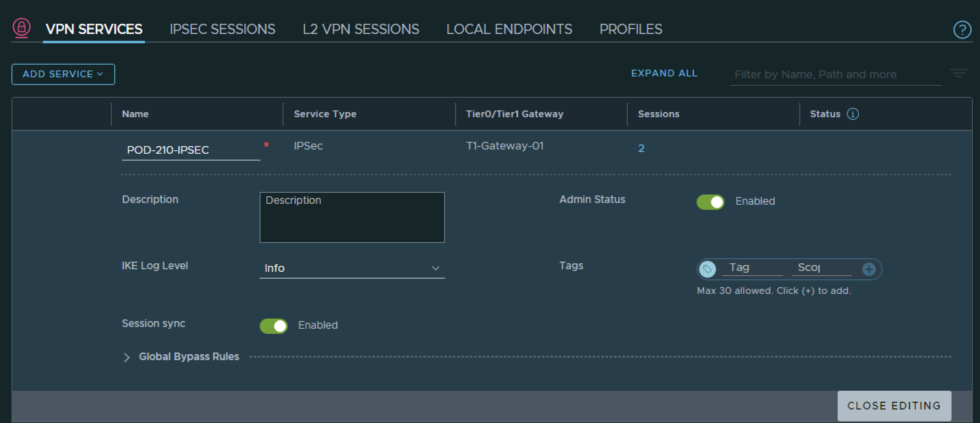The height and width of the screenshot is (423, 980).
Task: Expand the Global Bypass Rules section
Action: coord(127,357)
